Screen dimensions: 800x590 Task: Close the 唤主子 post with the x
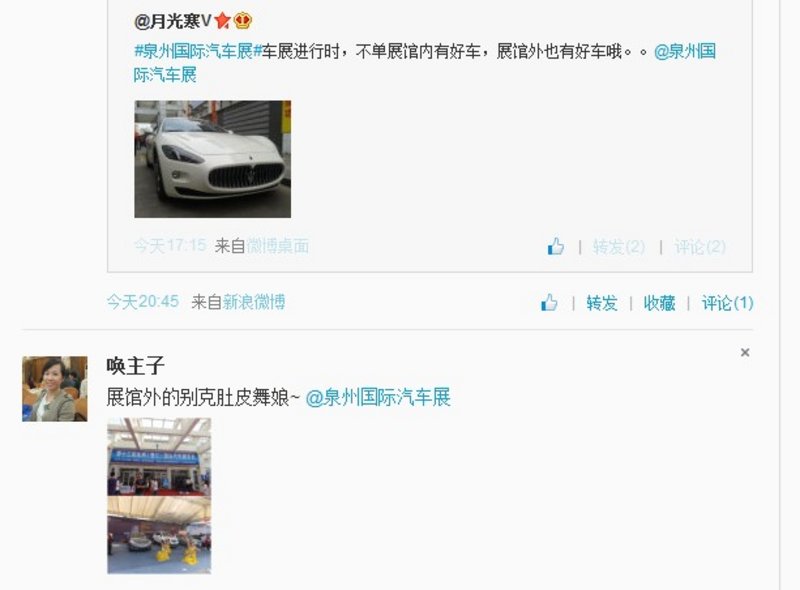pos(745,352)
